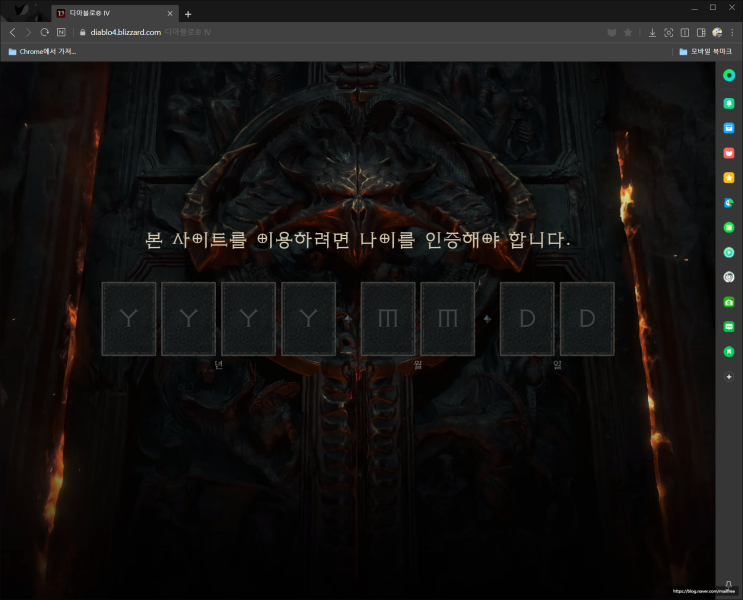The height and width of the screenshot is (600, 743).
Task: Click the bookmark star in address bar
Action: coord(628,32)
